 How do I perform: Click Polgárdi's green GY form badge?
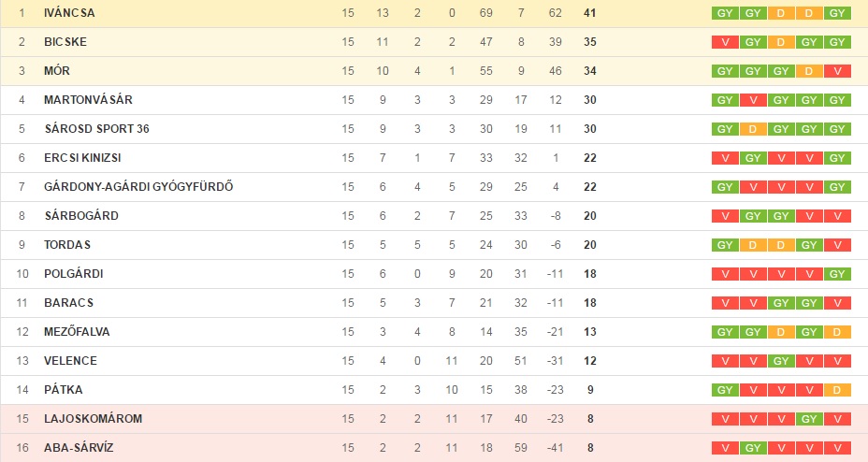pyautogui.click(x=837, y=274)
